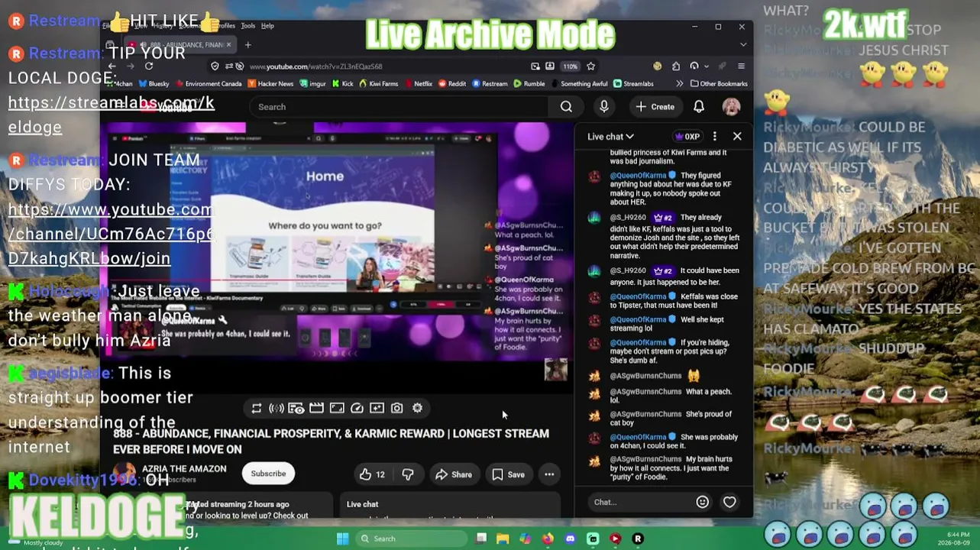Open the Rumble bookmark
This screenshot has width=980, height=550.
(x=529, y=83)
